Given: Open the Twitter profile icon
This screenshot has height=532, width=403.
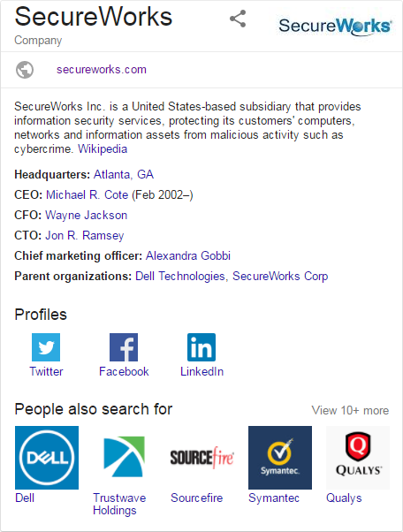Looking at the screenshot, I should pyautogui.click(x=46, y=347).
